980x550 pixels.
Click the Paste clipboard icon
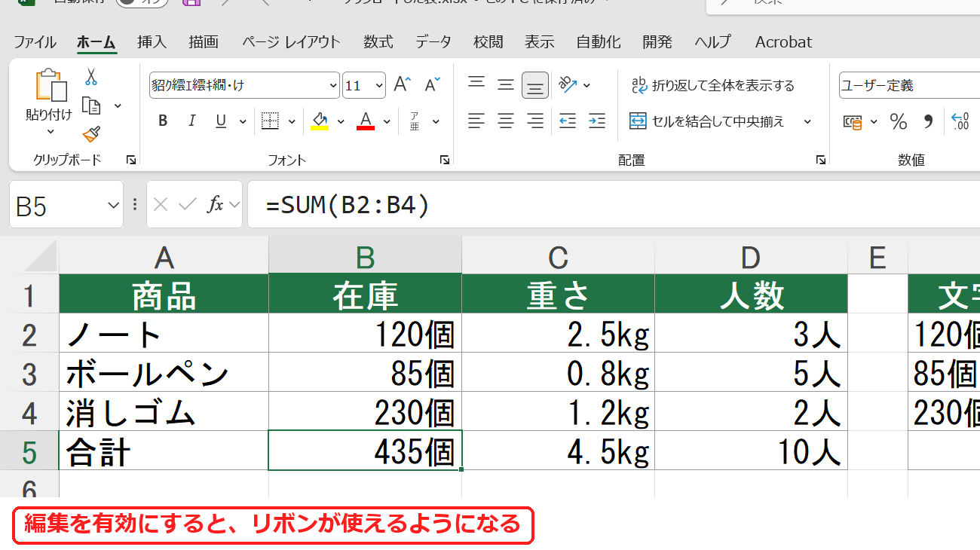[51, 85]
